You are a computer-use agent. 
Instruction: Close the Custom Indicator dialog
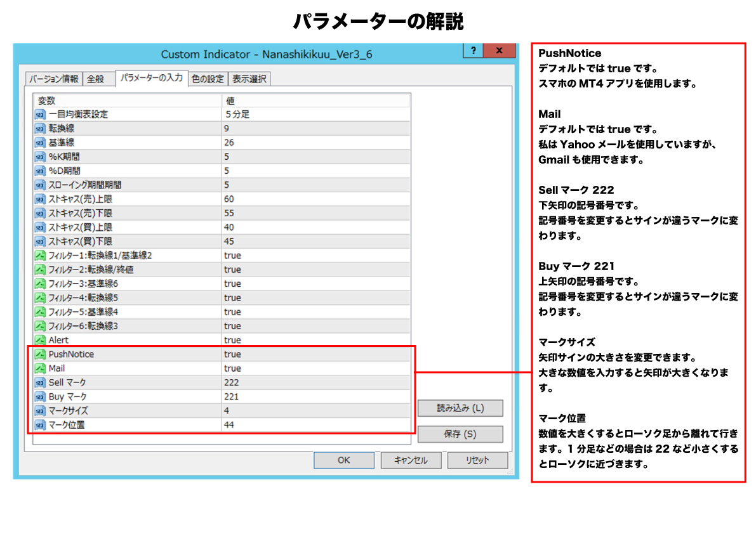tap(500, 50)
